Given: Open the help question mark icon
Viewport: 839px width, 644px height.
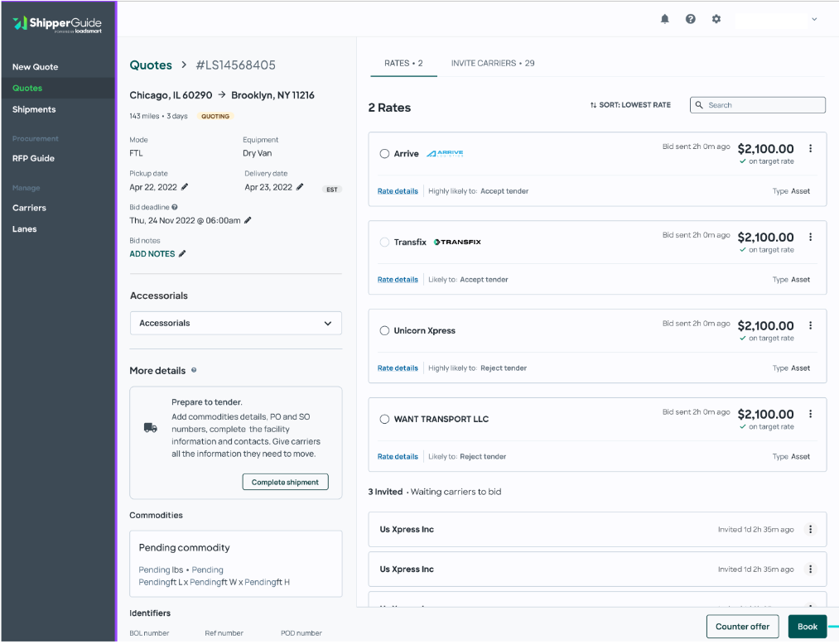Looking at the screenshot, I should [690, 19].
